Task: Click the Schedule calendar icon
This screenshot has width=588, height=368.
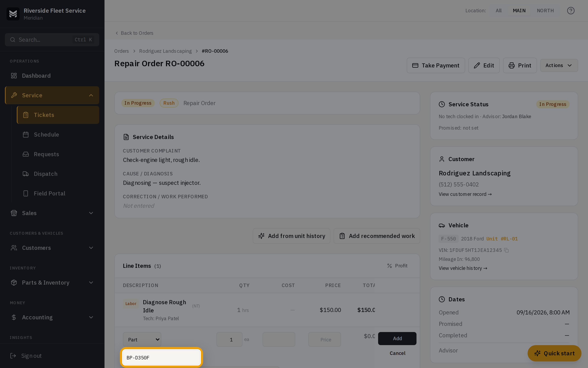Action: pos(26,135)
